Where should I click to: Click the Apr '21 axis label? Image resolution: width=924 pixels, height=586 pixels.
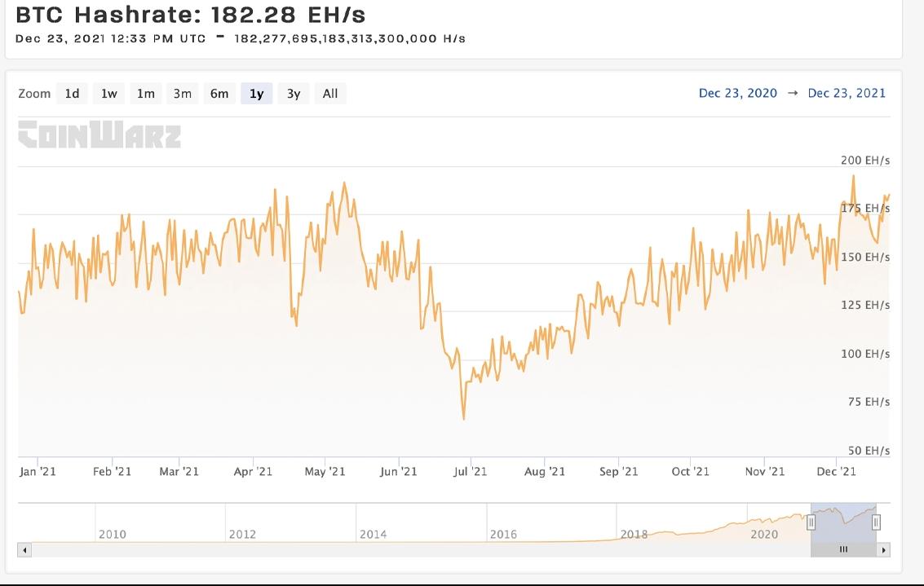253,472
